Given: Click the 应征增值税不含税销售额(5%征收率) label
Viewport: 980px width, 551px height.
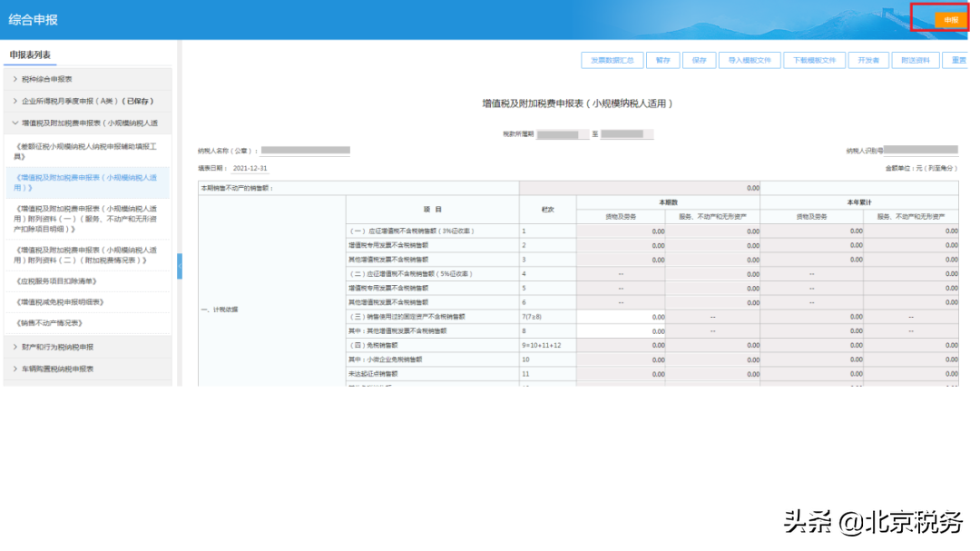Looking at the screenshot, I should 411,274.
